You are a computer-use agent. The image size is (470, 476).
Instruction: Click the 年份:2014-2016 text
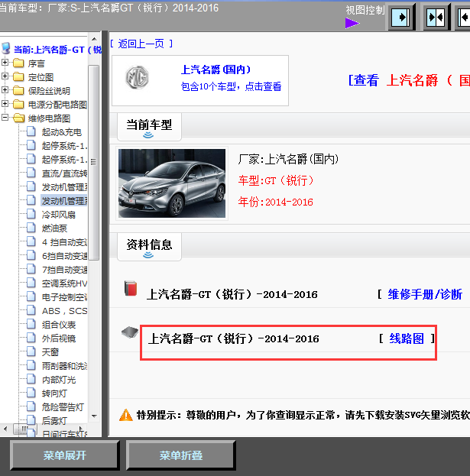point(275,202)
